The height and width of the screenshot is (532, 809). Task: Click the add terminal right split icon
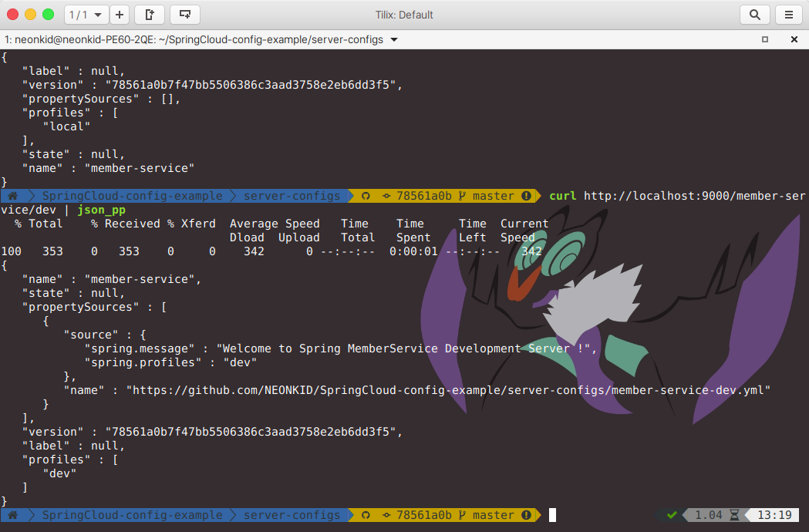(150, 15)
